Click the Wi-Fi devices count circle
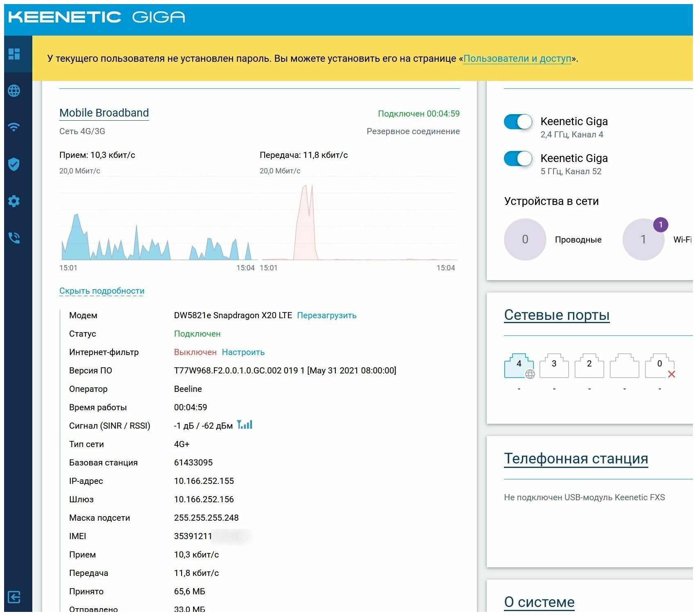 point(643,239)
